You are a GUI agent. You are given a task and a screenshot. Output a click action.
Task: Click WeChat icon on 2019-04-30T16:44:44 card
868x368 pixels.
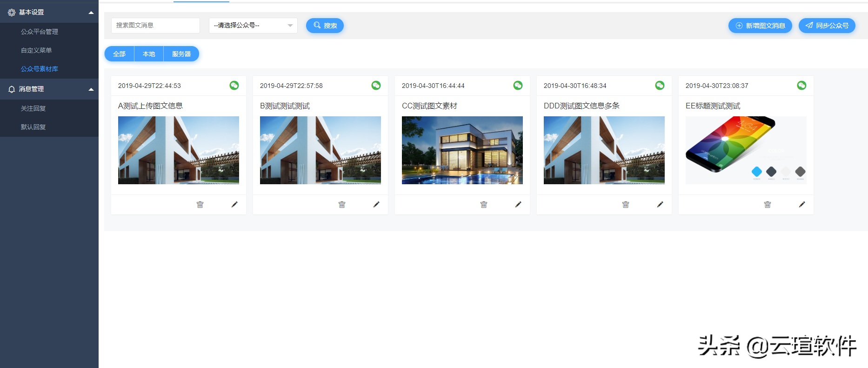pos(518,85)
